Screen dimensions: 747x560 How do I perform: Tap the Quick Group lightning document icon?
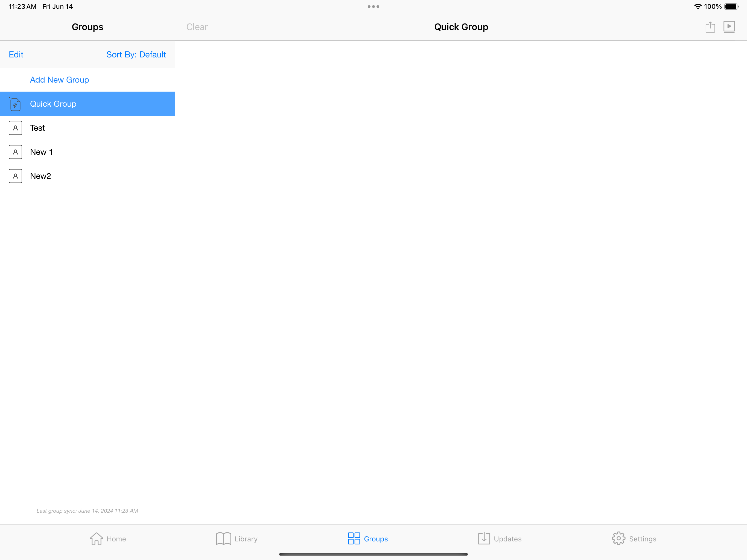pyautogui.click(x=15, y=104)
